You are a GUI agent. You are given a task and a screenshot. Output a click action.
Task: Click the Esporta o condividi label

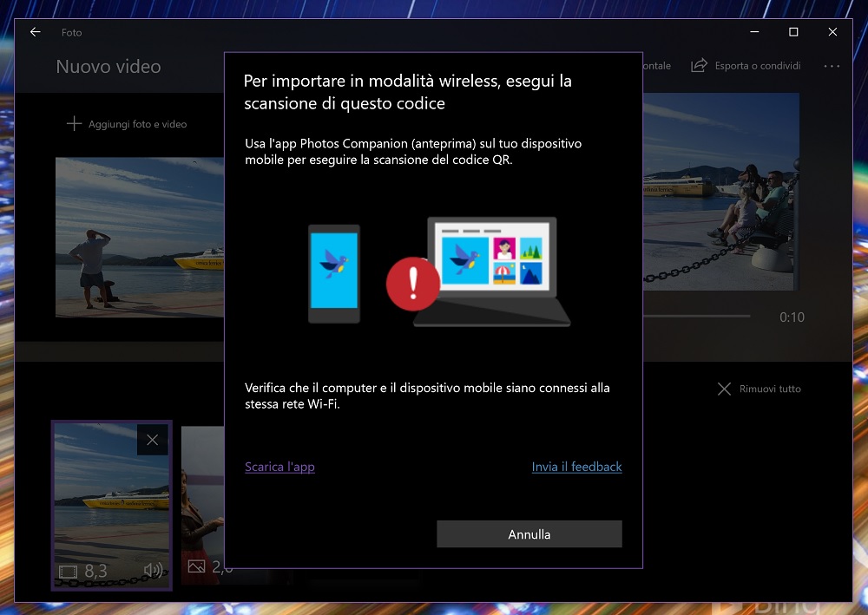click(x=758, y=66)
